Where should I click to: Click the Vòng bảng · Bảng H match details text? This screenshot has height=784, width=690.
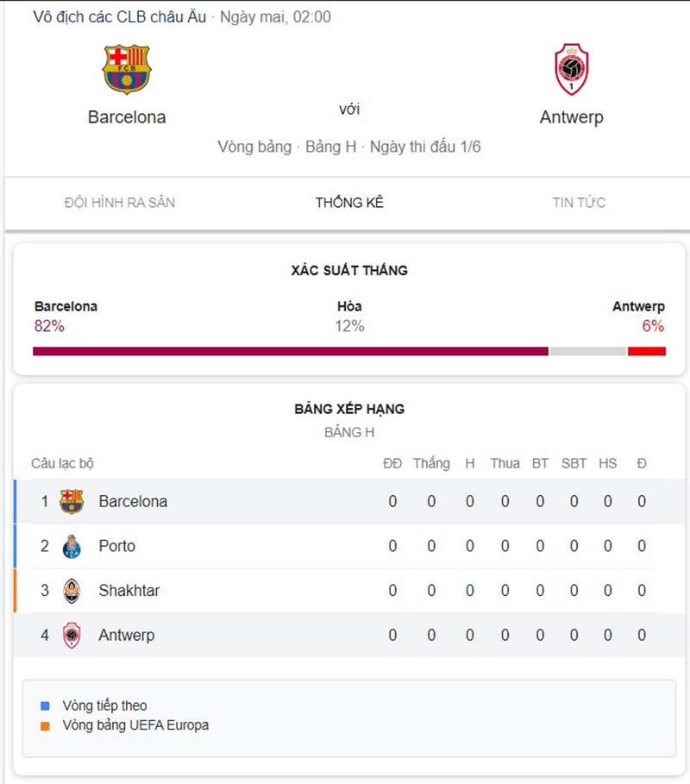click(349, 147)
